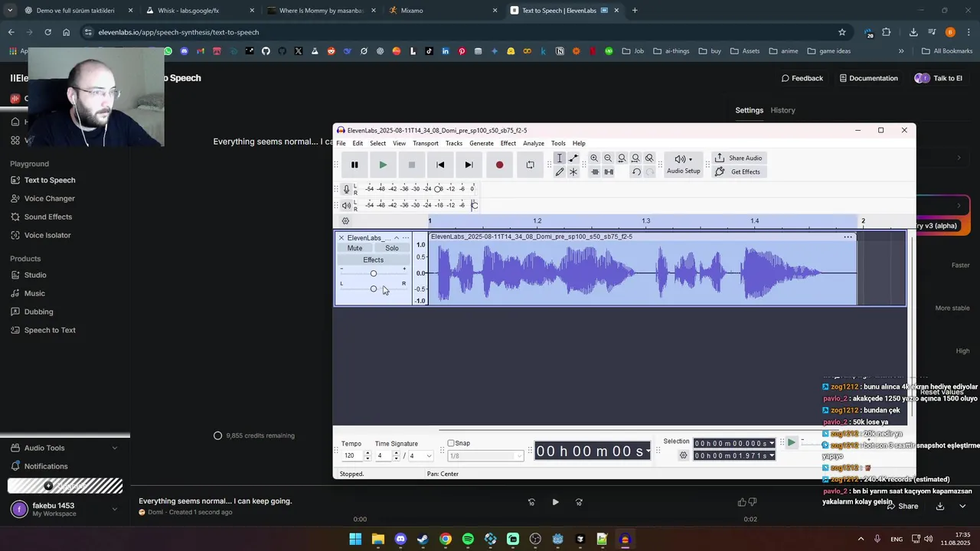Skip to start in Audacity transport
The width and height of the screenshot is (980, 551).
tap(440, 165)
